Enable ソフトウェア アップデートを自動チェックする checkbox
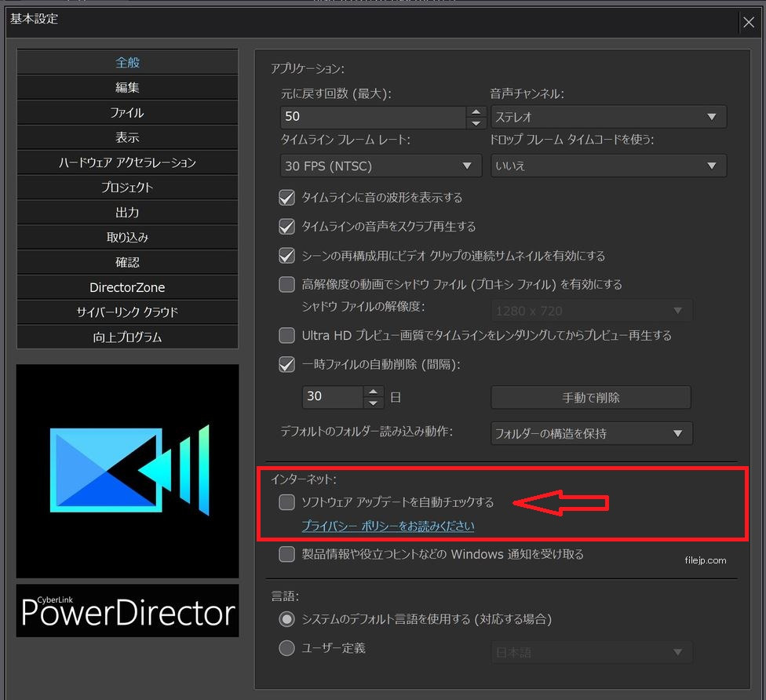This screenshot has width=766, height=700. [x=286, y=502]
